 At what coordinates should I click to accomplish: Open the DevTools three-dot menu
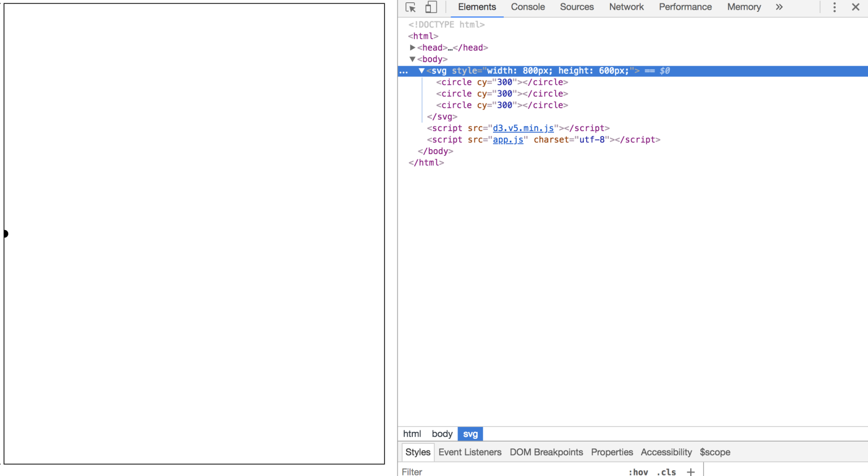pyautogui.click(x=835, y=7)
